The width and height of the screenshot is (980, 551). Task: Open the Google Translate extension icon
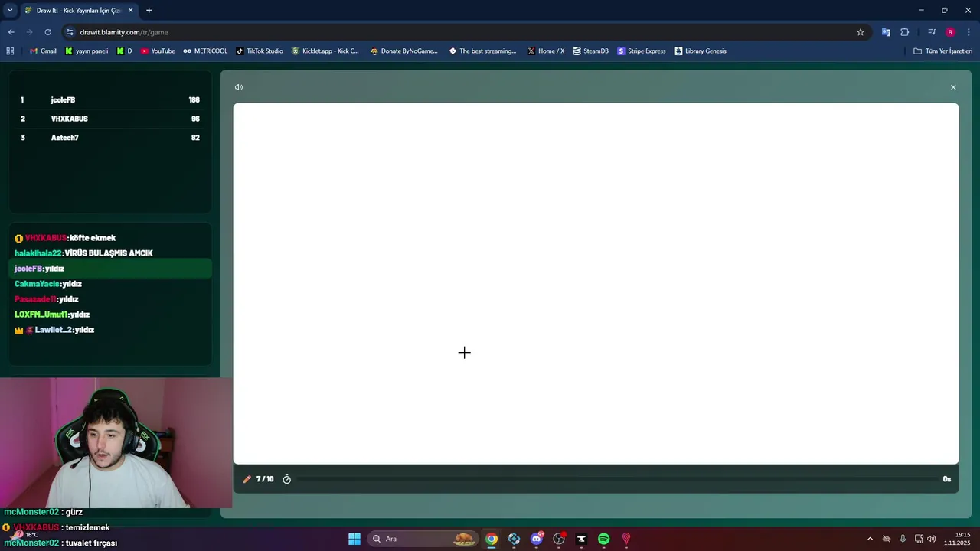(x=886, y=32)
